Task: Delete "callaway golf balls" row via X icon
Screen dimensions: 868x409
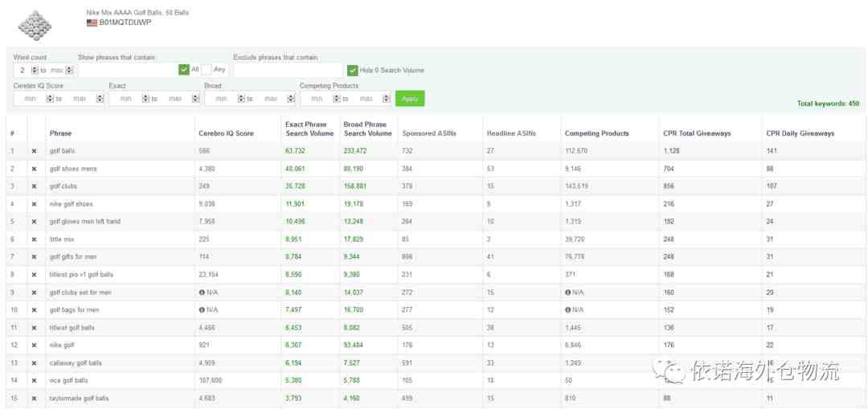Action: pos(34,364)
